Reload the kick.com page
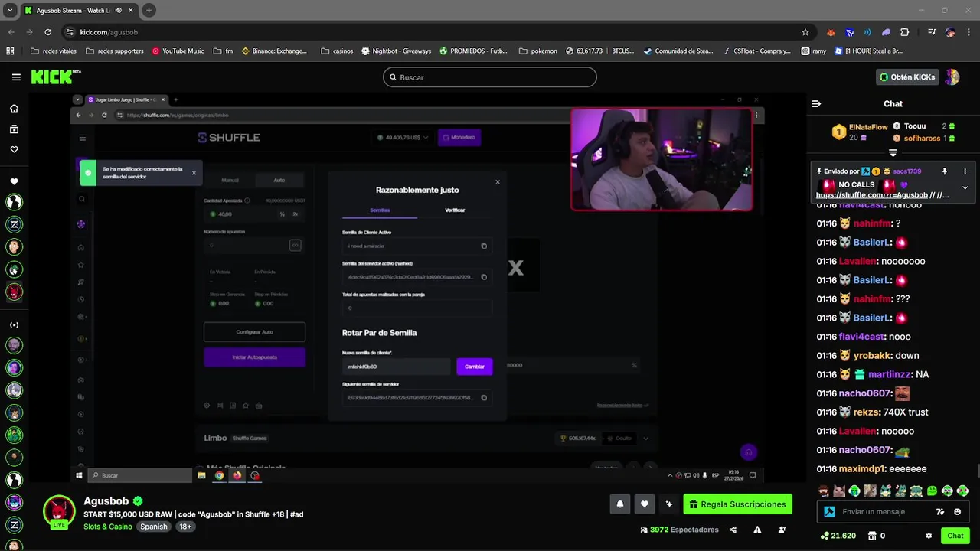Screen dimensions: 980x551 (x=48, y=32)
